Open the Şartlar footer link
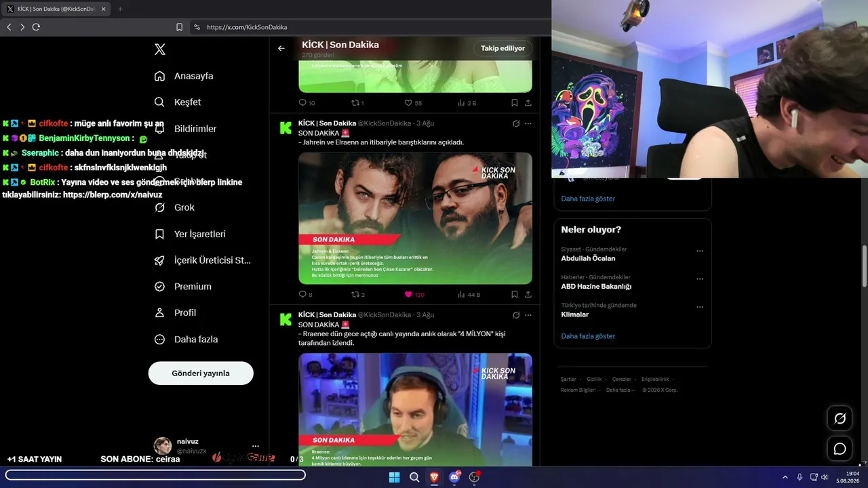Screen dimensions: 868x488 coord(568,380)
